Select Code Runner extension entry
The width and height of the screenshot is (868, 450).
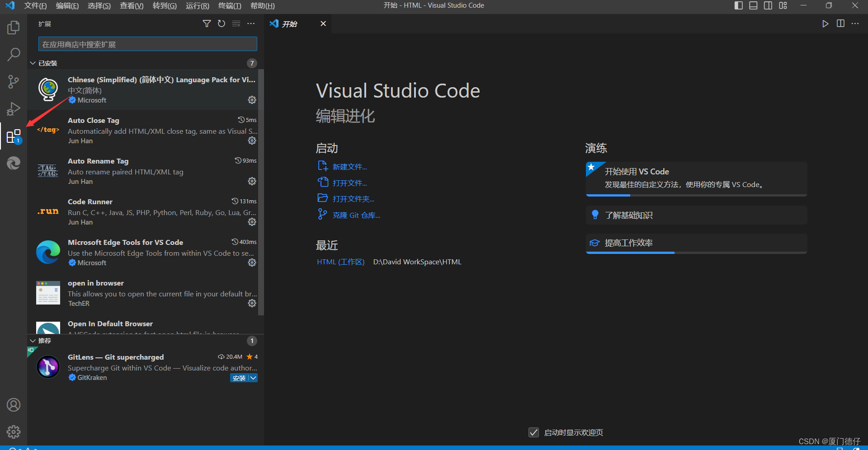[x=143, y=211]
